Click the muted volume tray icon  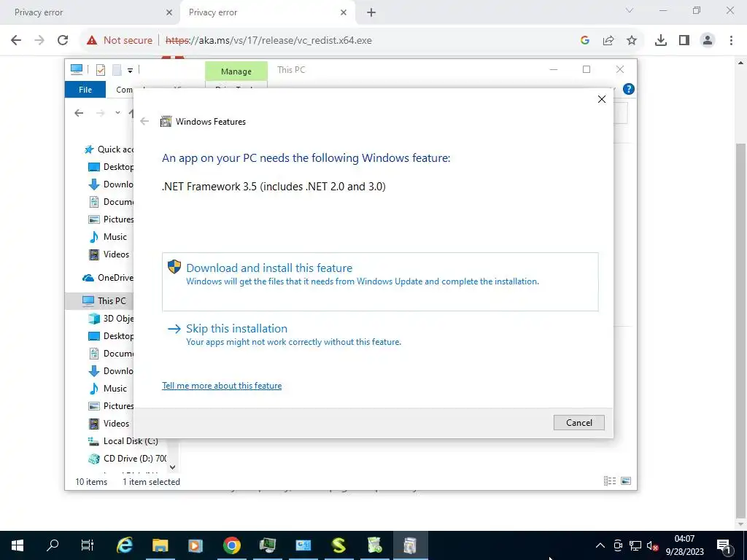[653, 545]
